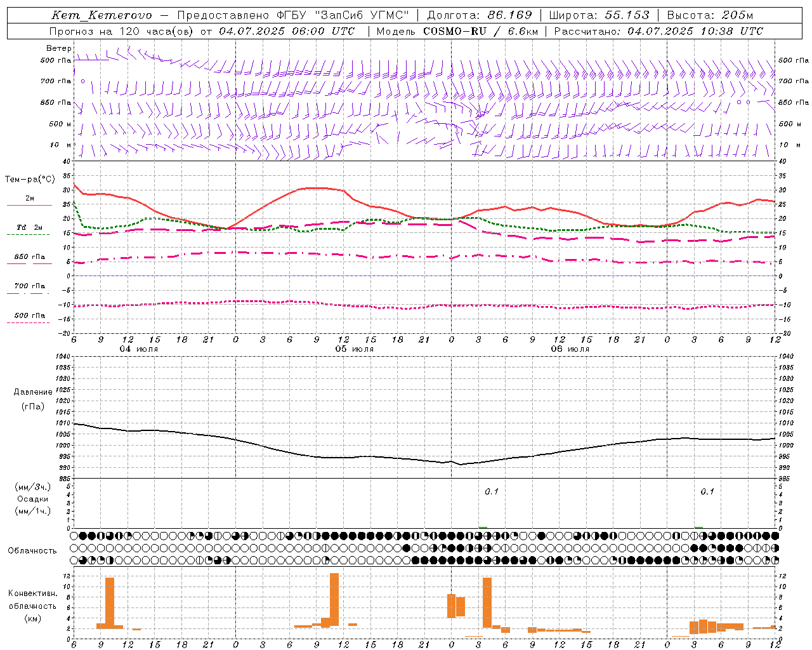Select the '10 м' wind level label on left
The height and width of the screenshot is (650, 812).
[x=60, y=145]
